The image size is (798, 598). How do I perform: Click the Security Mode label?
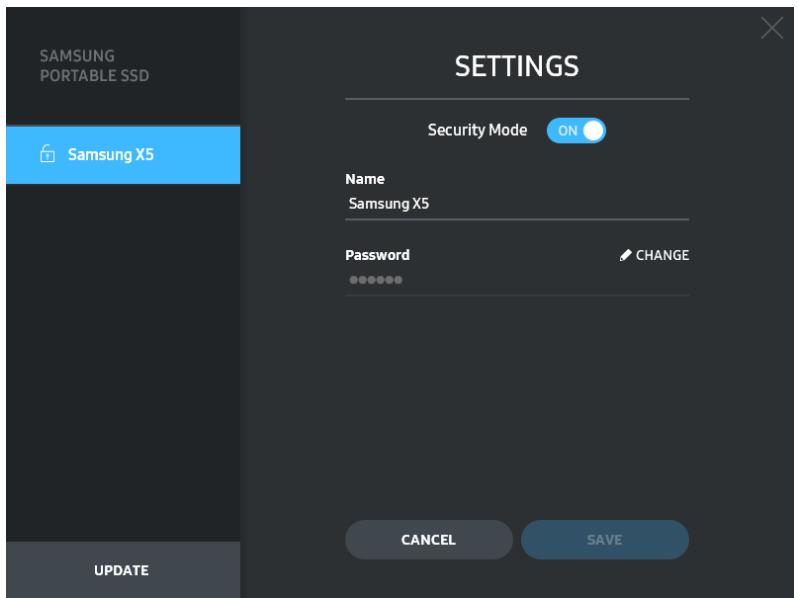pyautogui.click(x=477, y=130)
